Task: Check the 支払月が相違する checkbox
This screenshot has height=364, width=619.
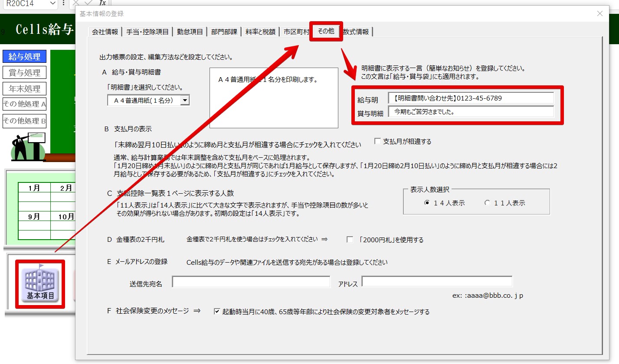Action: pos(377,141)
